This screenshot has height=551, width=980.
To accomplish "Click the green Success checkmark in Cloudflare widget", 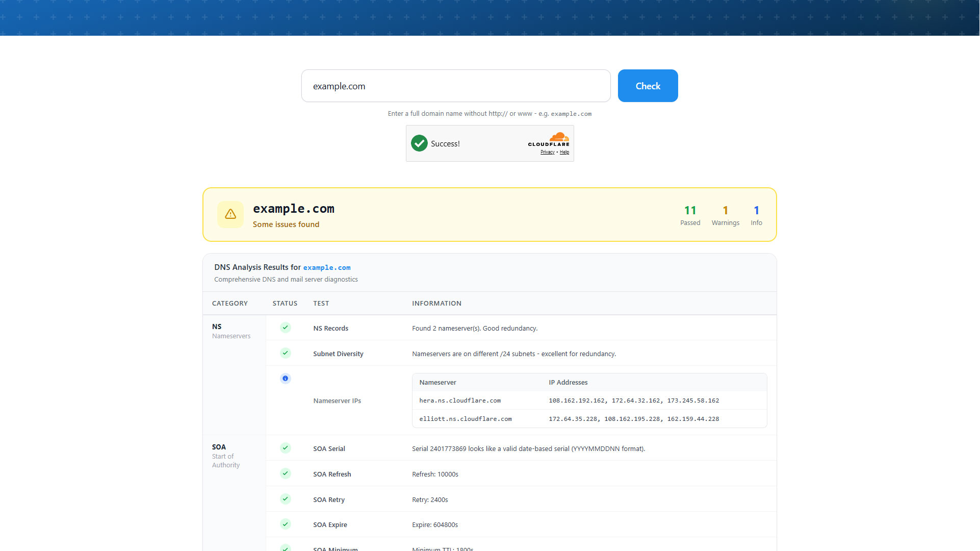I will (x=419, y=143).
